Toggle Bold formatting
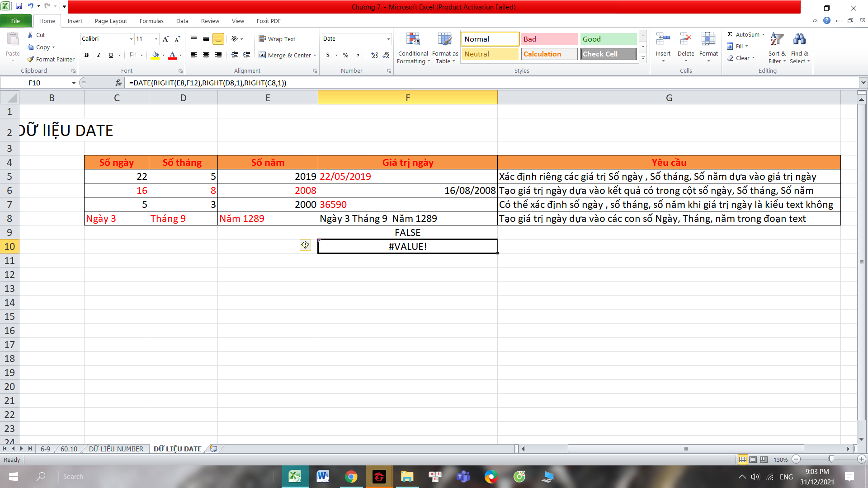The height and width of the screenshot is (488, 868). click(x=86, y=55)
